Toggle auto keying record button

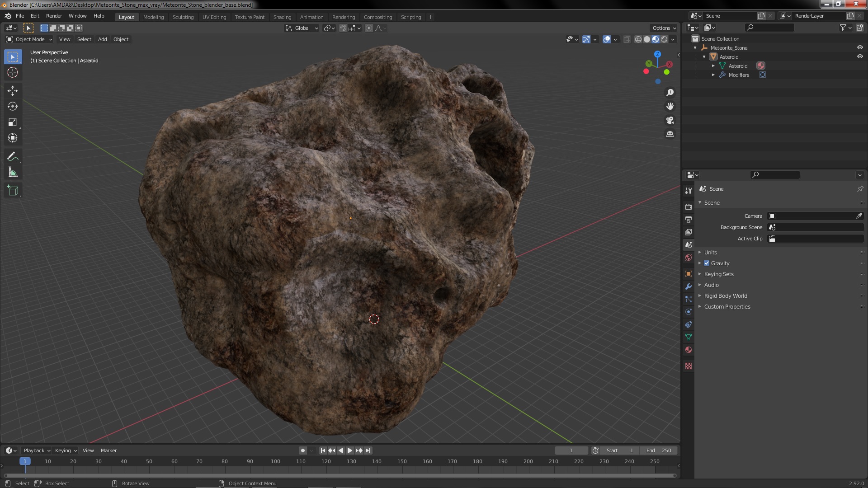302,450
